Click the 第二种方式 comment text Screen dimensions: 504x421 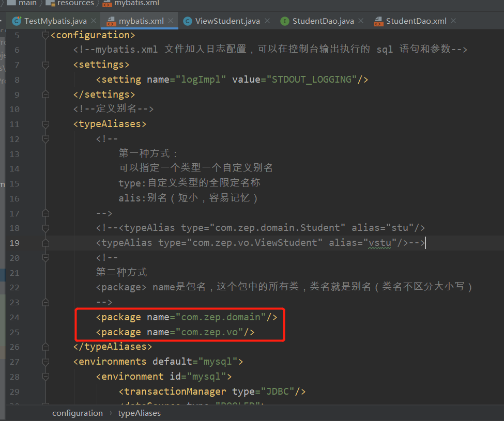(x=121, y=272)
